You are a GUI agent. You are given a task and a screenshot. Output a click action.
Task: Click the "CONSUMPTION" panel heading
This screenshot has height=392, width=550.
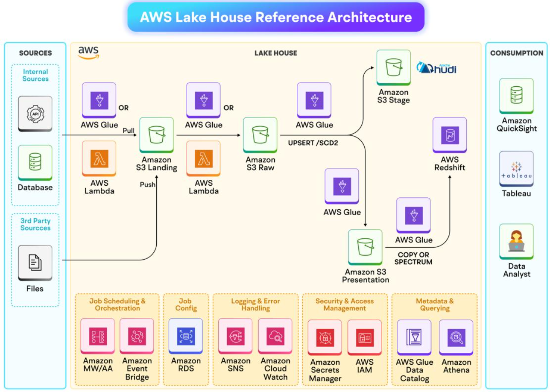(x=517, y=53)
